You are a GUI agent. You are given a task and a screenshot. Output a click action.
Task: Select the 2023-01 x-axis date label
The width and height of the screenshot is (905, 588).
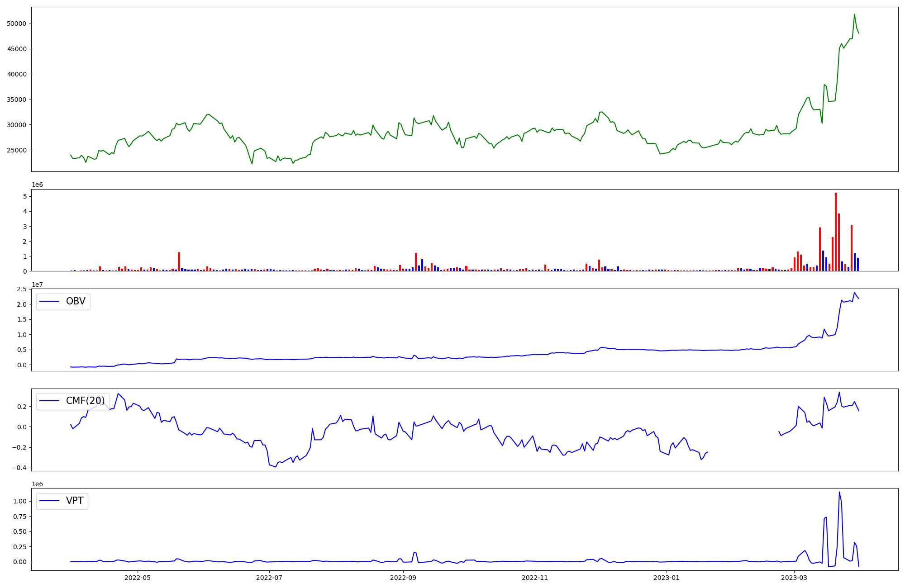pyautogui.click(x=667, y=578)
